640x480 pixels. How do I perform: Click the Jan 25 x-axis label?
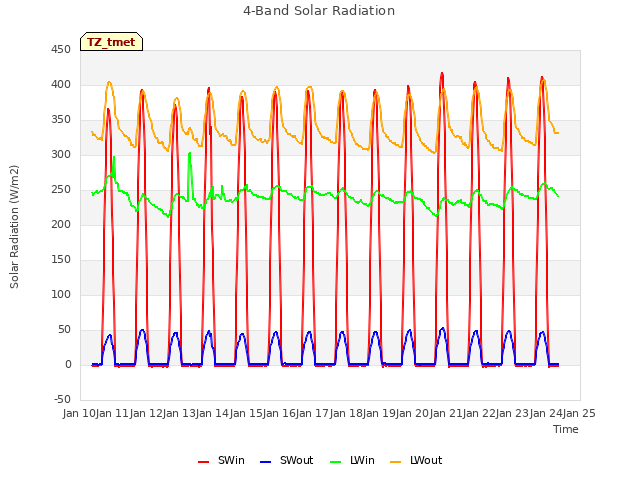click(x=579, y=413)
